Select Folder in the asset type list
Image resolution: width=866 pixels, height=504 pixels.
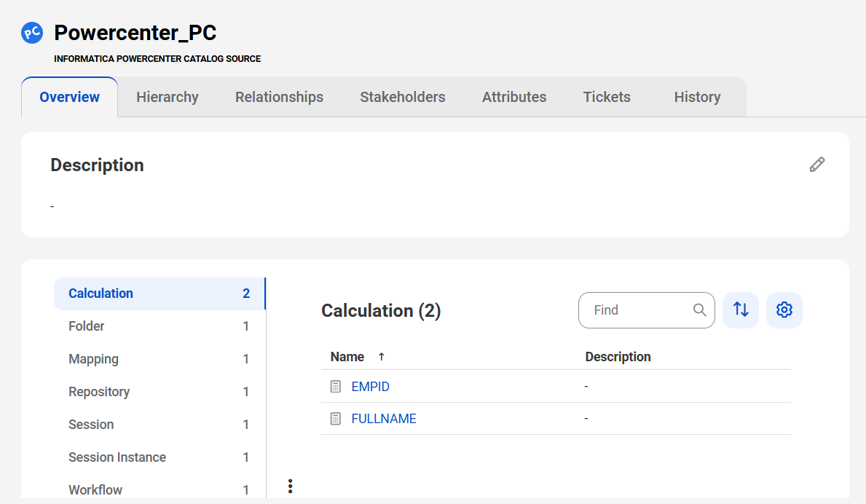coord(160,326)
